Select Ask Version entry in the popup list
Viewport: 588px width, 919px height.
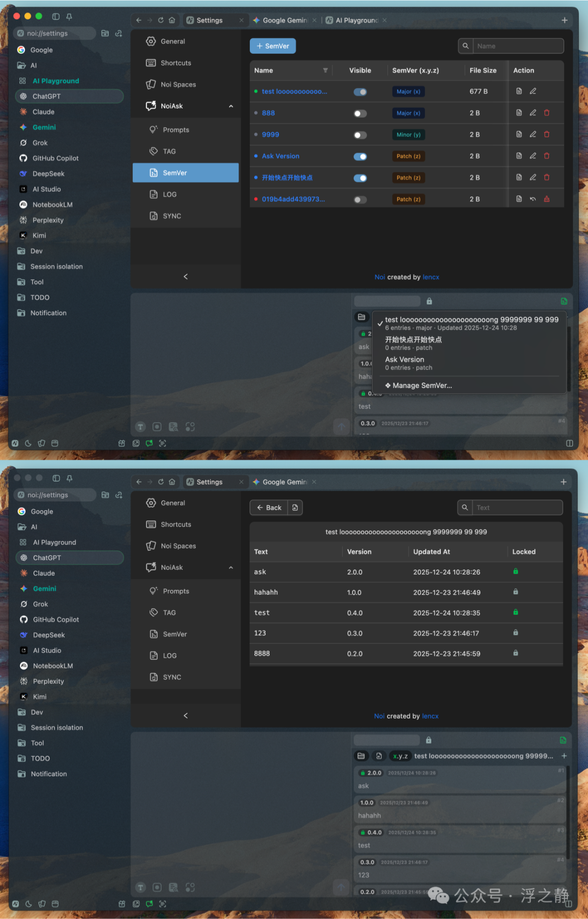coord(468,363)
